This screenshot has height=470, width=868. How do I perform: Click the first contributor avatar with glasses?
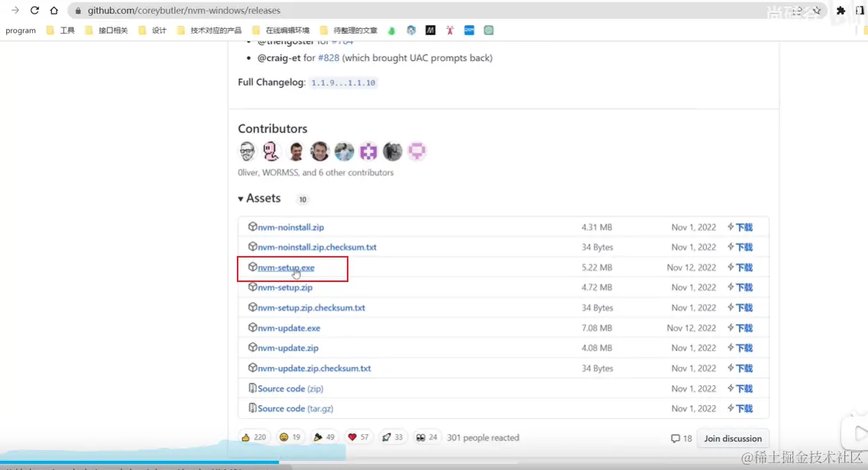click(x=247, y=151)
